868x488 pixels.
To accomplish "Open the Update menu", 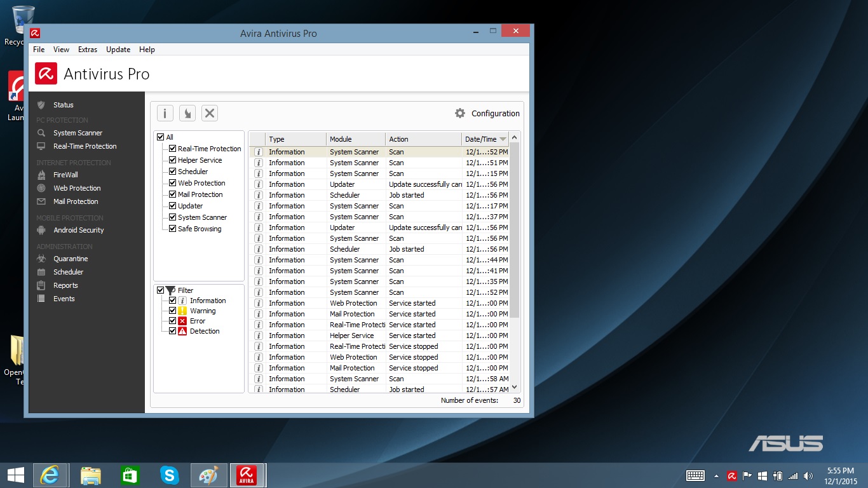I will click(x=118, y=50).
